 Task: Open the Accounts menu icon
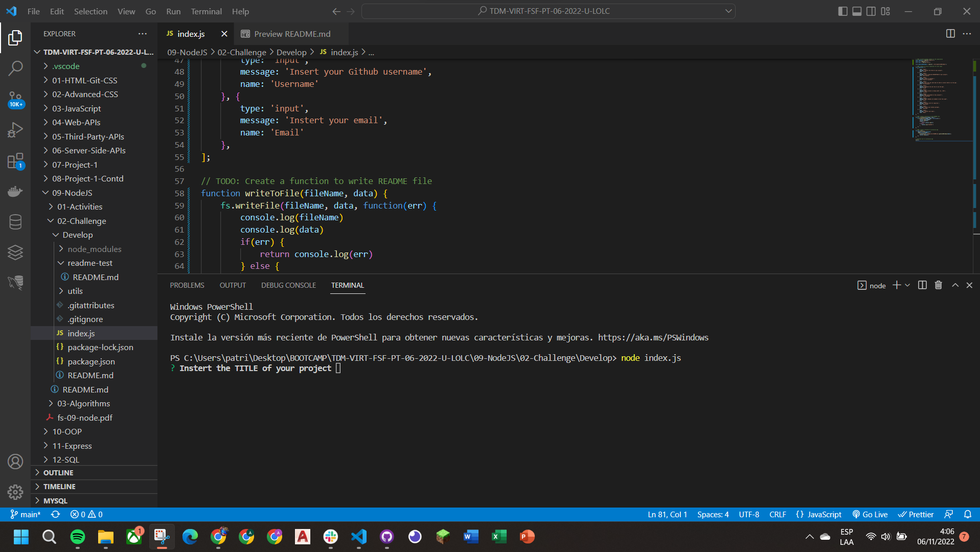tap(15, 462)
